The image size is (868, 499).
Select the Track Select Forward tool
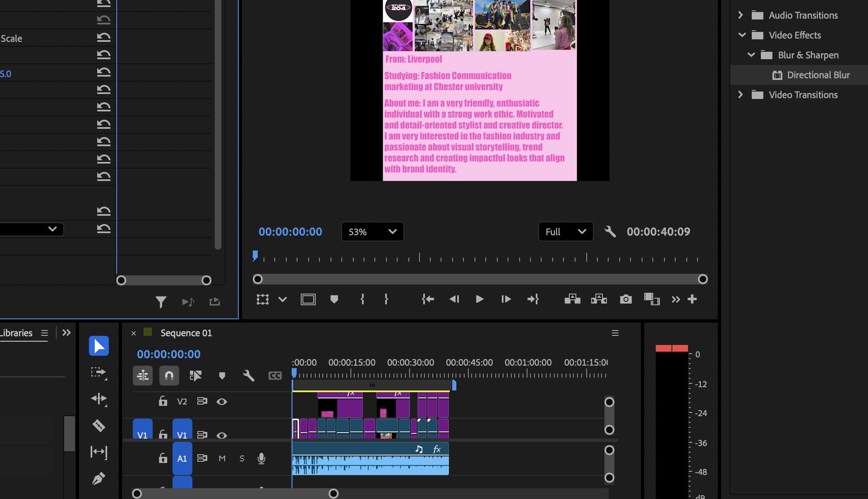(98, 372)
